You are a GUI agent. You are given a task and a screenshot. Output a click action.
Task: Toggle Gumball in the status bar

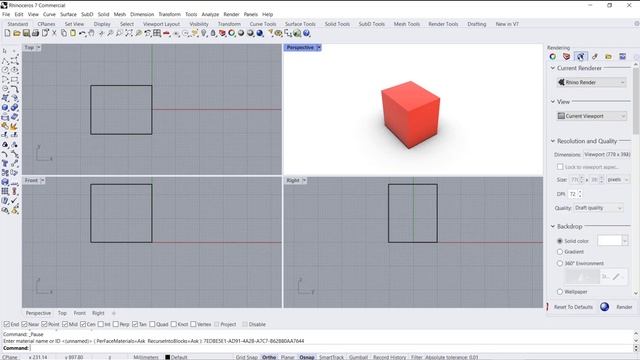(358, 357)
